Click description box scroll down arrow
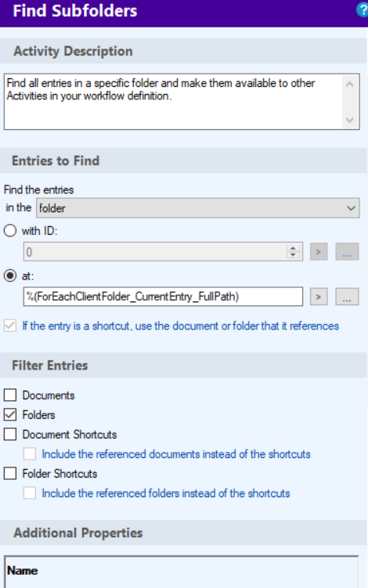Viewport: 368px width, 588px height. (350, 120)
